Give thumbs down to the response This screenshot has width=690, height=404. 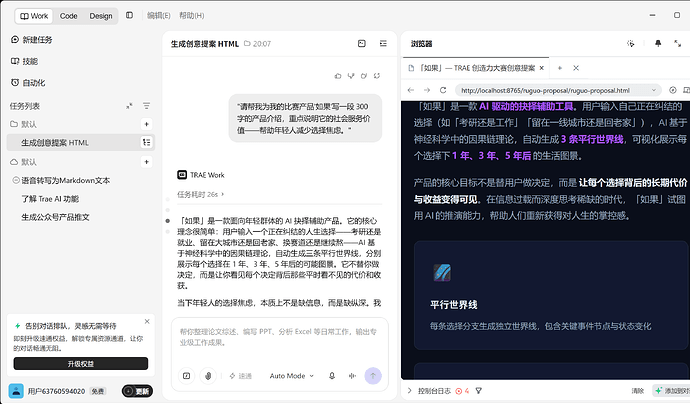point(351,76)
